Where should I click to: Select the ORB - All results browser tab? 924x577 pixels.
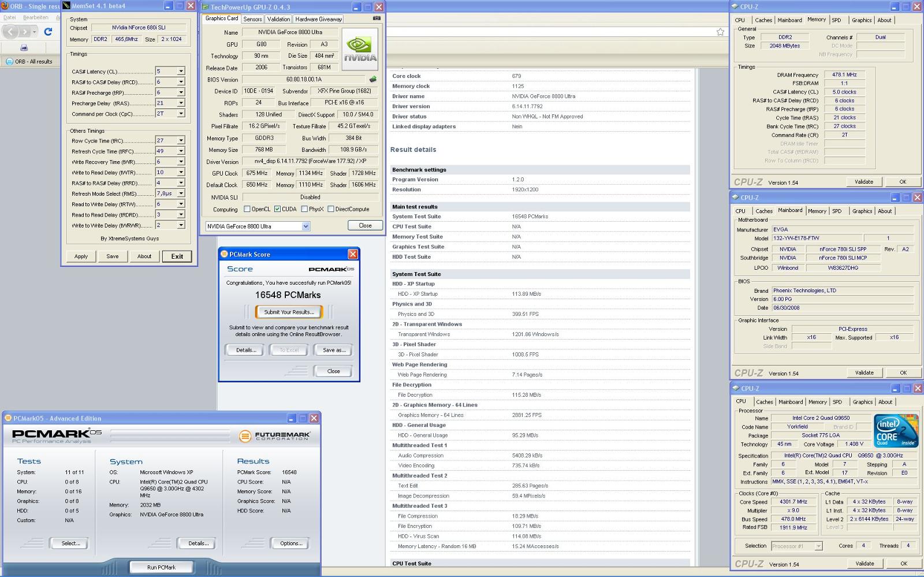[32, 61]
